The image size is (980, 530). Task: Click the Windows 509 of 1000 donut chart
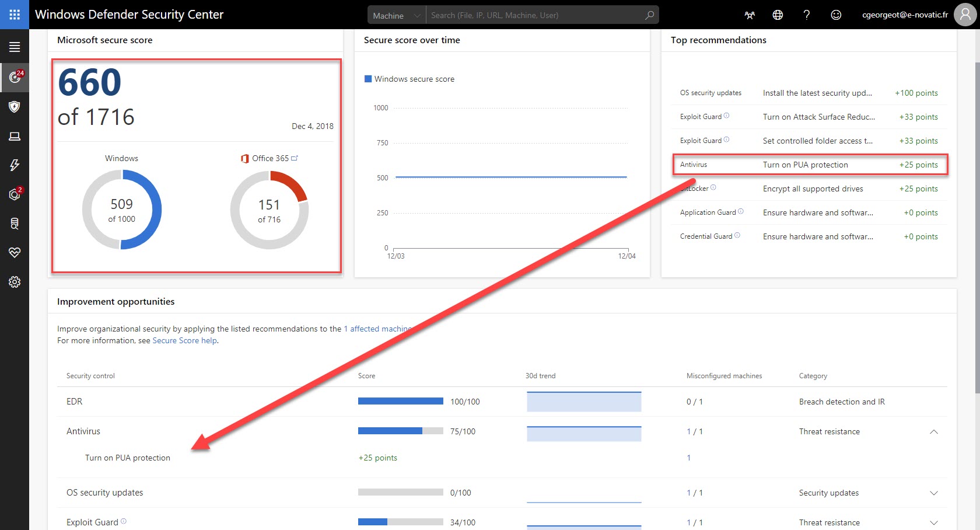(x=122, y=210)
